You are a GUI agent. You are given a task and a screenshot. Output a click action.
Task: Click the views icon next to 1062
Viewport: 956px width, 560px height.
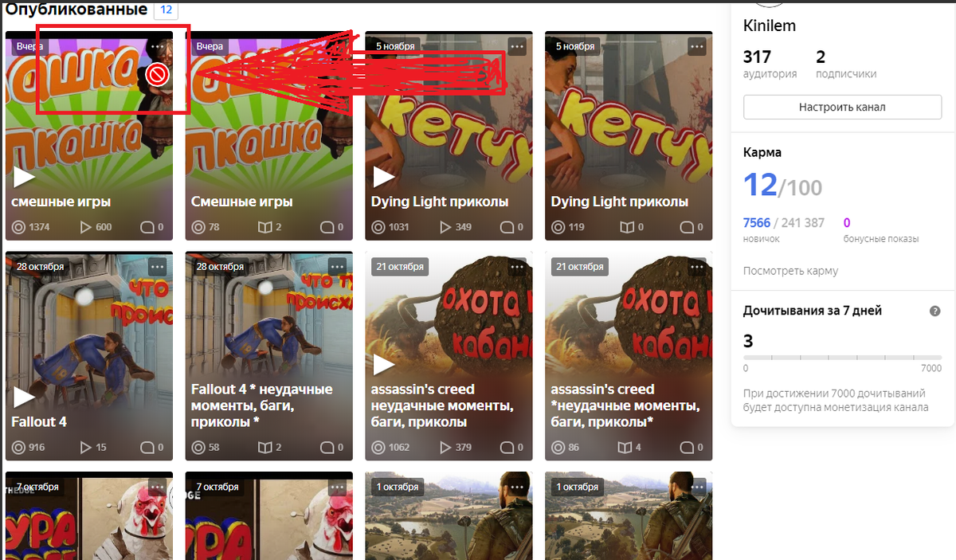379,448
